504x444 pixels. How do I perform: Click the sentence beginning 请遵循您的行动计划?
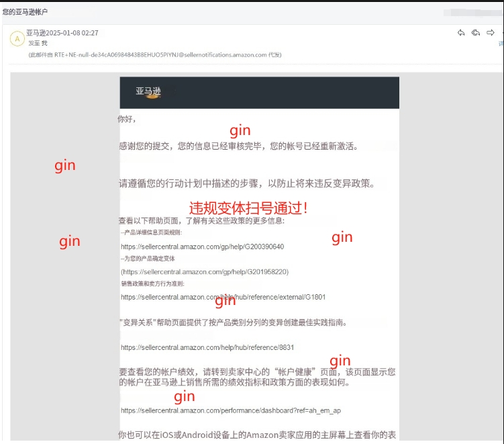pos(247,183)
